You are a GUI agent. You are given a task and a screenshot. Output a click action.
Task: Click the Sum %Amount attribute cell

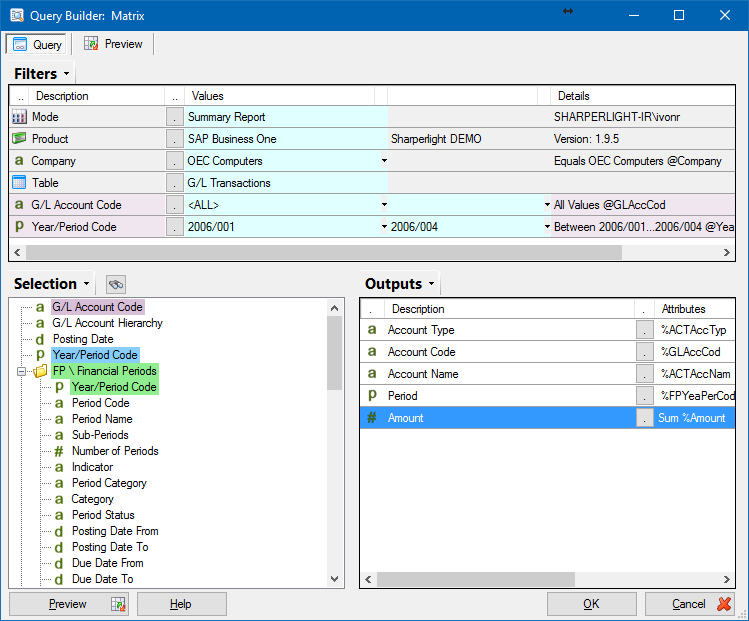(x=695, y=418)
